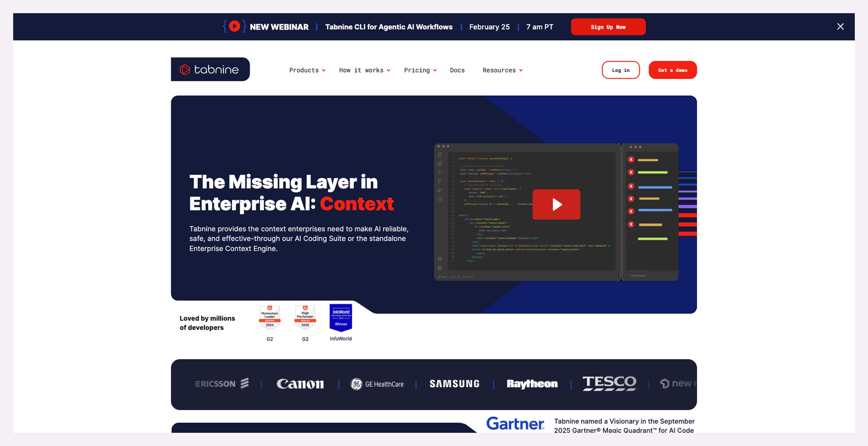Screen dimensions: 868x446
Task: Click the hero paragraph 'Tabnine provides the context'
Action: (x=299, y=239)
